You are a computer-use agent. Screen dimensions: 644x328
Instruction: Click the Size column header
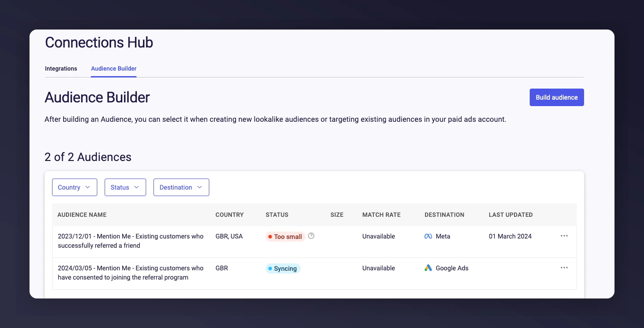(x=337, y=215)
